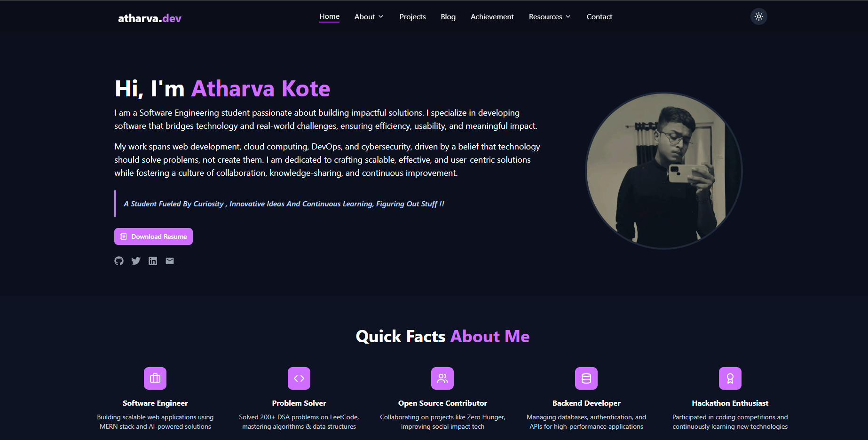Image resolution: width=868 pixels, height=440 pixels.
Task: Click the 'Building scalable web applications' description
Action: pos(155,422)
